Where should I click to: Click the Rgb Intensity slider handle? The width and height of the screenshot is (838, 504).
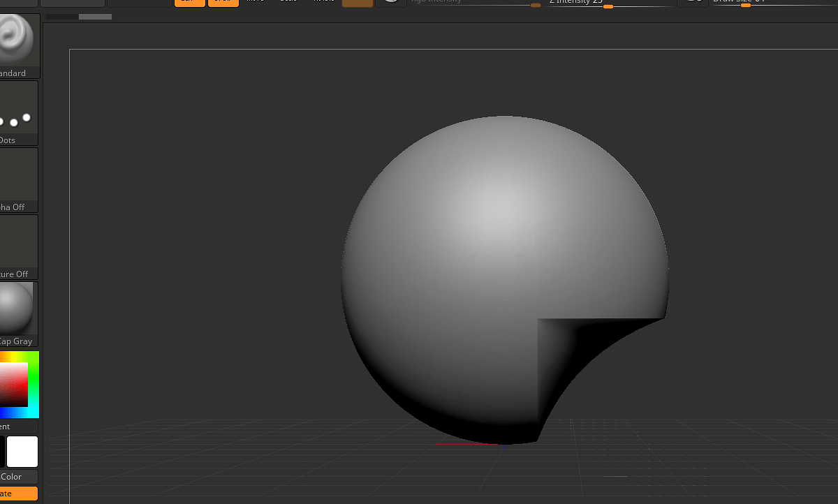coord(536,5)
